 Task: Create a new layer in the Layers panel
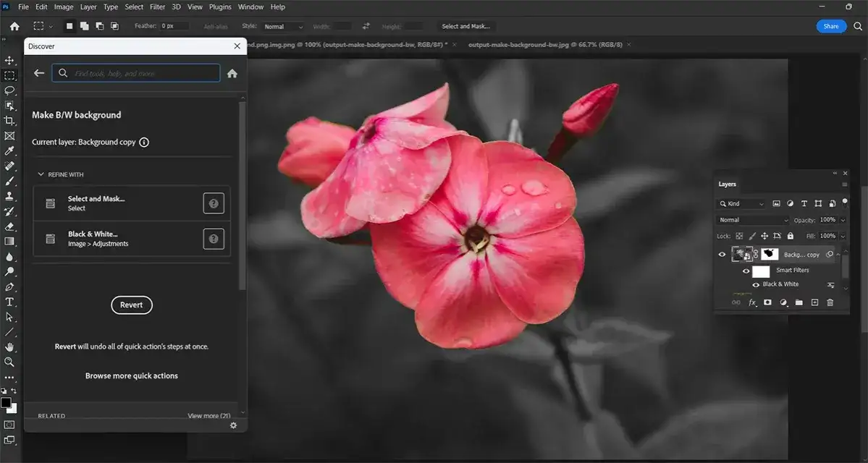click(x=814, y=302)
